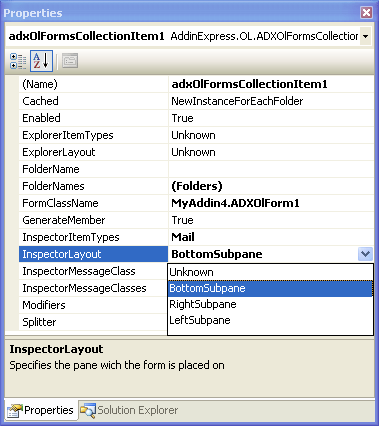The image size is (379, 426).
Task: Switch to Categorized property view
Action: (x=18, y=61)
